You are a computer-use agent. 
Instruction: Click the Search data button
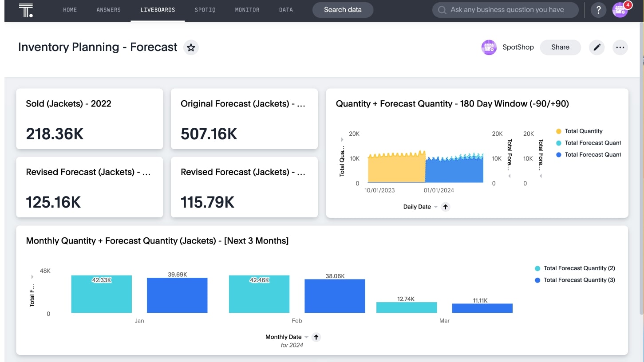tap(343, 10)
